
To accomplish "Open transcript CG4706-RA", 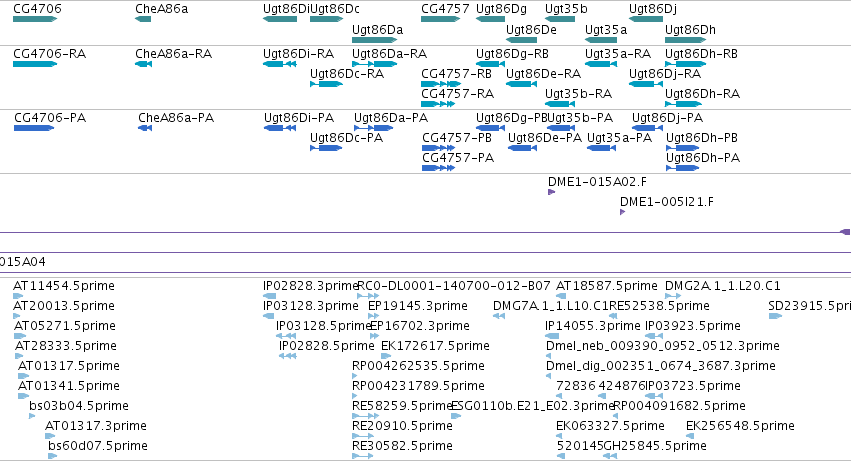I will pyautogui.click(x=35, y=64).
